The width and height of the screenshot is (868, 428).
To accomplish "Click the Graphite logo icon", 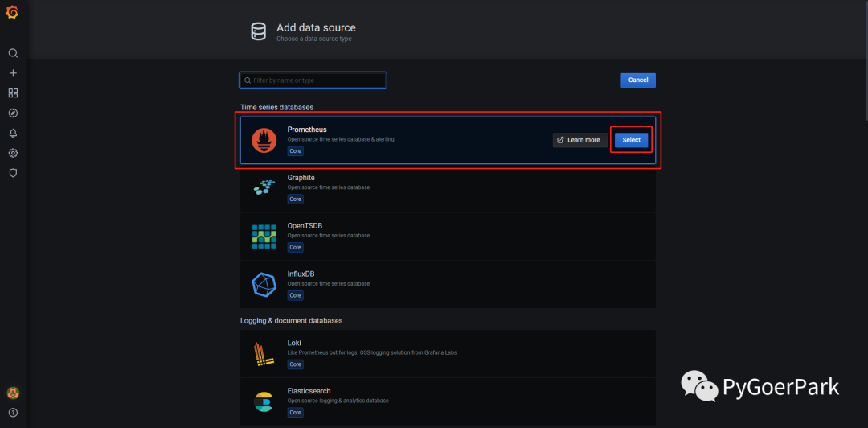I will click(264, 188).
